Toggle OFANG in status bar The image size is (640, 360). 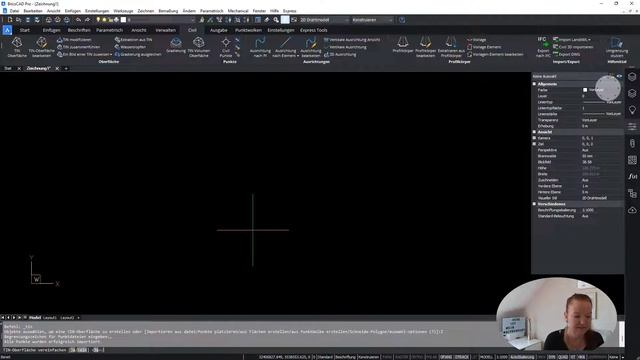tap(446, 357)
